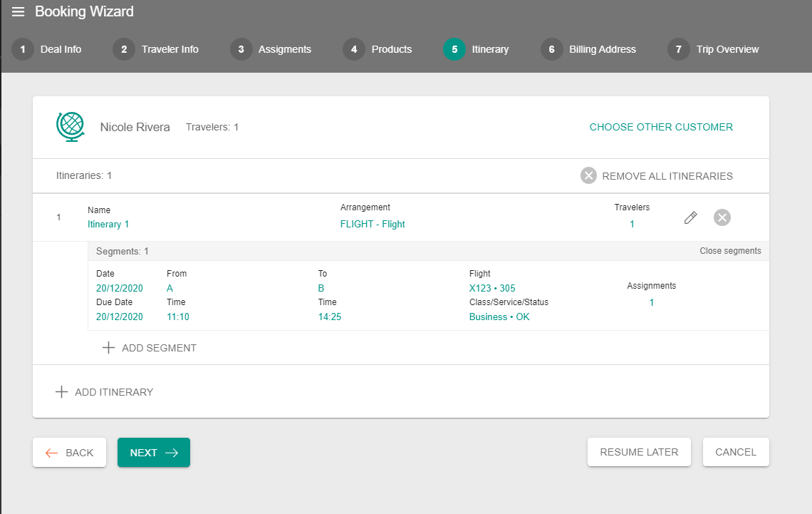Go to the Traveler Info step

coord(170,49)
